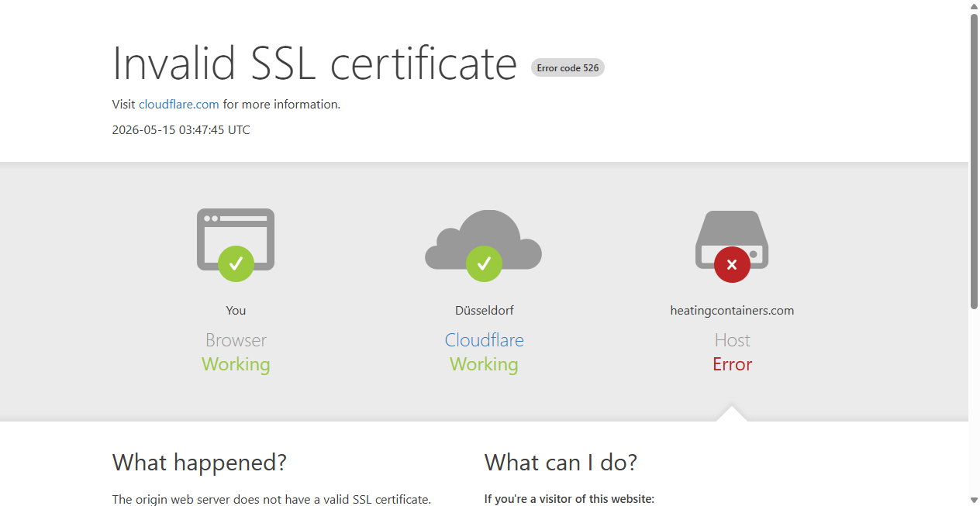This screenshot has width=980, height=506.
Task: Click the green checkmark on cloud icon
Action: coord(484,263)
